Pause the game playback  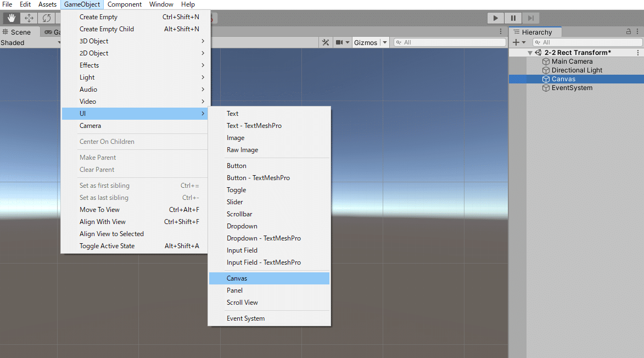(513, 18)
